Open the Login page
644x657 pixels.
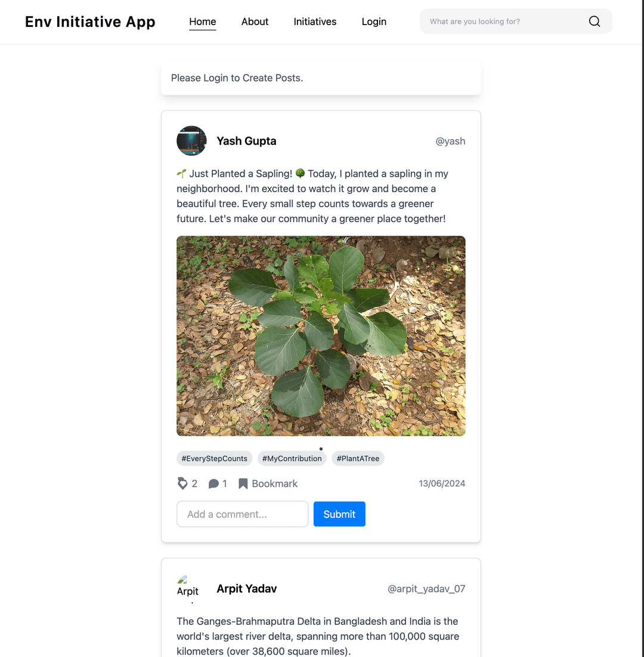pyautogui.click(x=374, y=21)
